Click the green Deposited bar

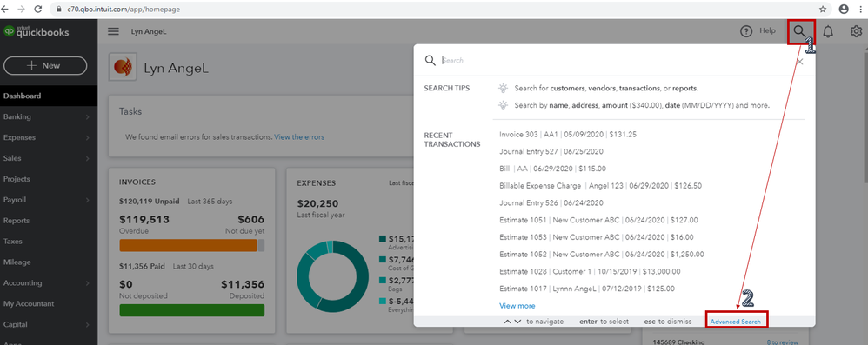pos(192,310)
